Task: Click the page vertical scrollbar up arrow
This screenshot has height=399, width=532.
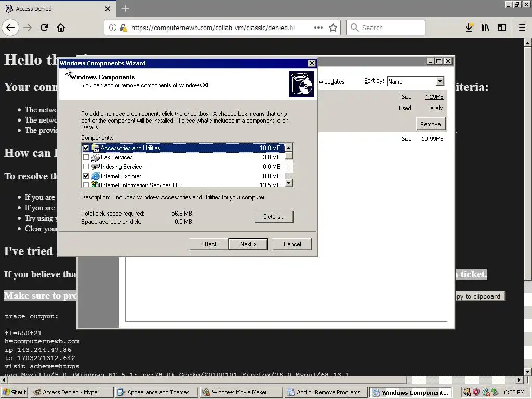Action: (528, 43)
